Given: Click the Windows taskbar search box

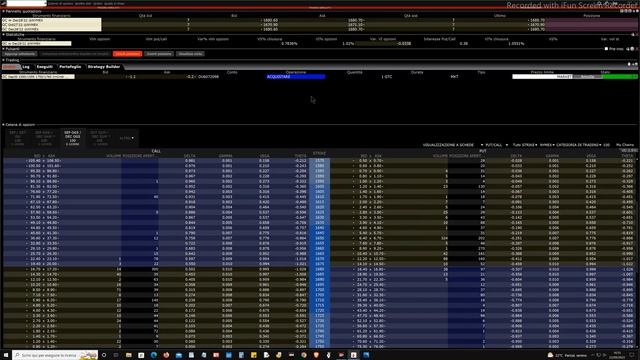Looking at the screenshot, I should 55,355.
